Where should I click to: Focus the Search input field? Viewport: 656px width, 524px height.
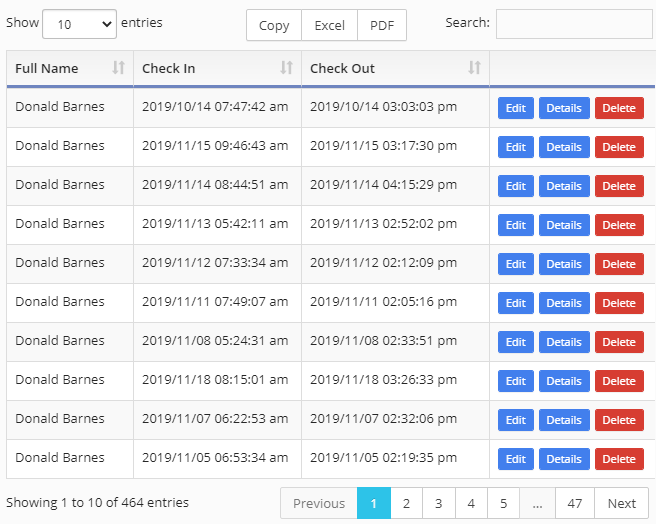[x=574, y=24]
